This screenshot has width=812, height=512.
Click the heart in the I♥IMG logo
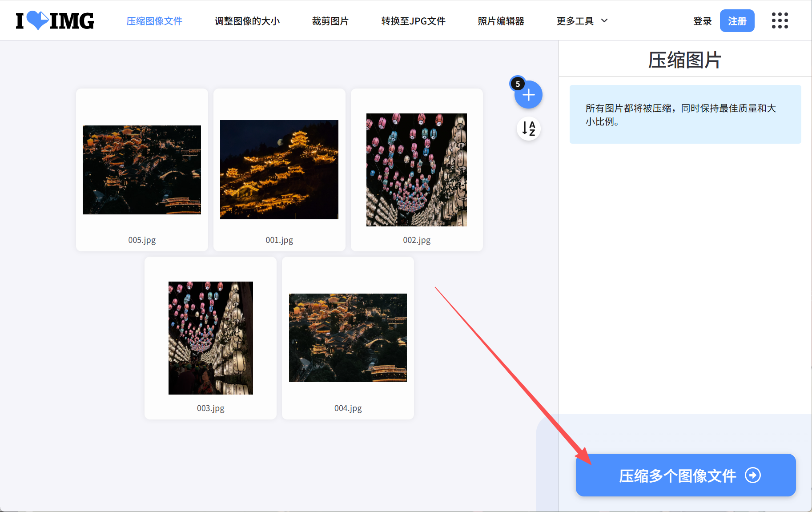(x=38, y=20)
